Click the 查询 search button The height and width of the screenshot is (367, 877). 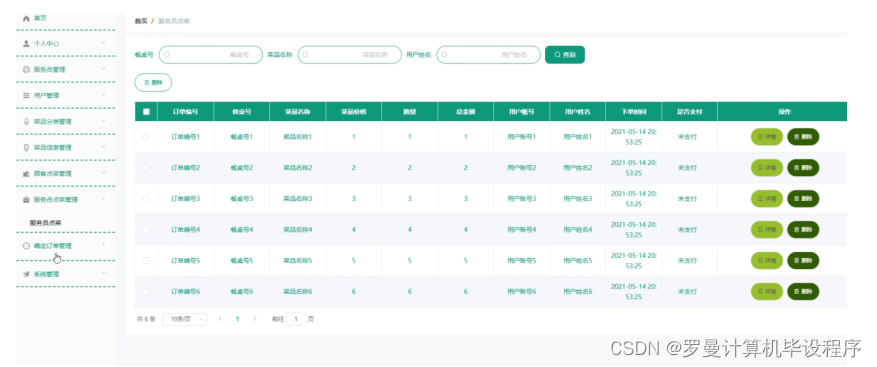(x=565, y=55)
